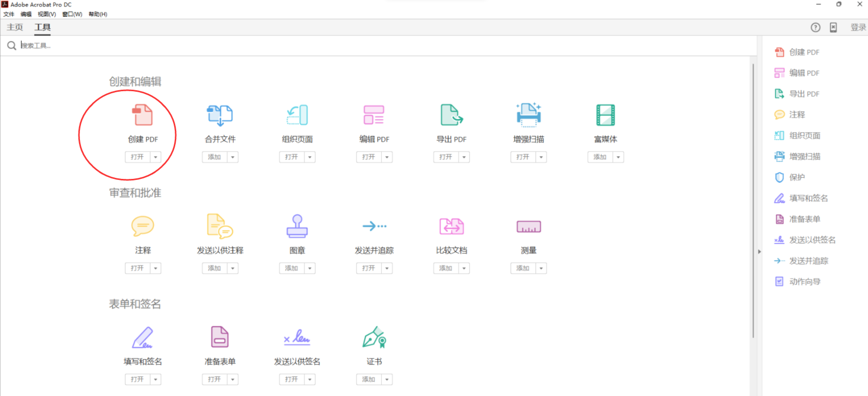This screenshot has width=868, height=396.
Task: Click 打开 button under 增强扫描
Action: point(523,157)
